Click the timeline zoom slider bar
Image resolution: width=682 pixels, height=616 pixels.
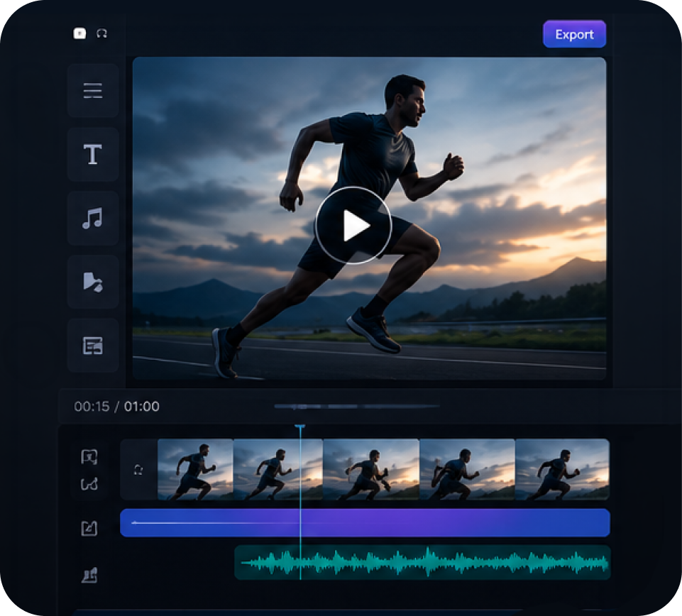click(357, 407)
